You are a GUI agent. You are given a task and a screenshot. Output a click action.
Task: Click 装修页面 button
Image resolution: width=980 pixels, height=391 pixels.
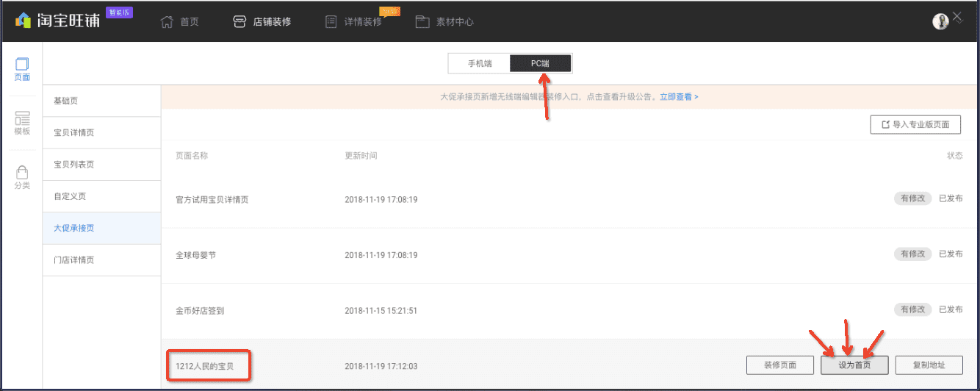779,365
